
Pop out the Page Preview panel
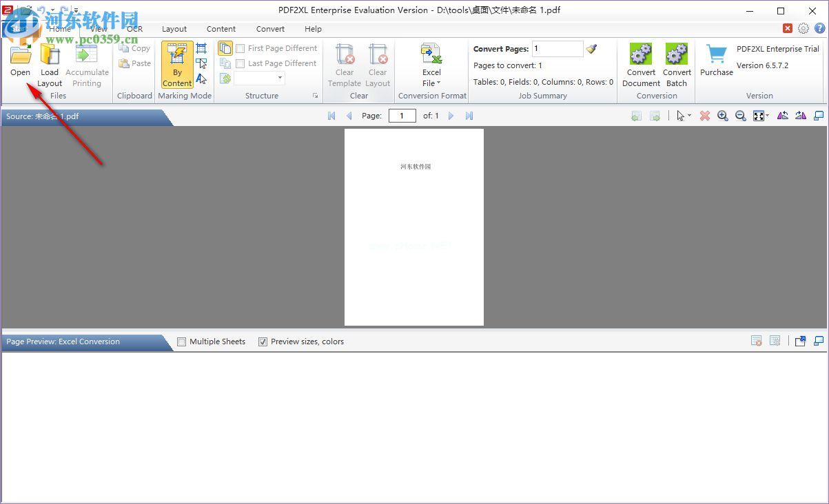coord(800,341)
